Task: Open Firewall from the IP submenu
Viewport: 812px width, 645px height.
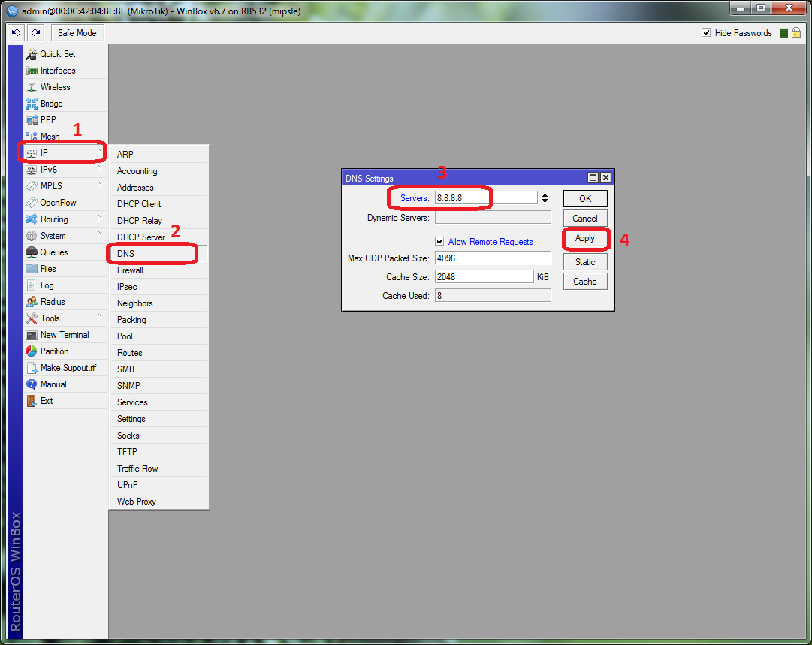Action: (x=158, y=270)
